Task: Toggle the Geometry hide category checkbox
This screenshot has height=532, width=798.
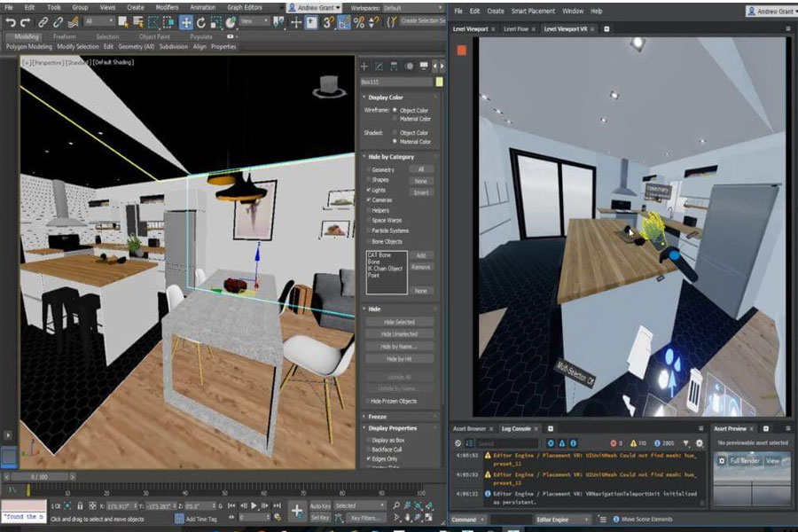Action: click(369, 169)
